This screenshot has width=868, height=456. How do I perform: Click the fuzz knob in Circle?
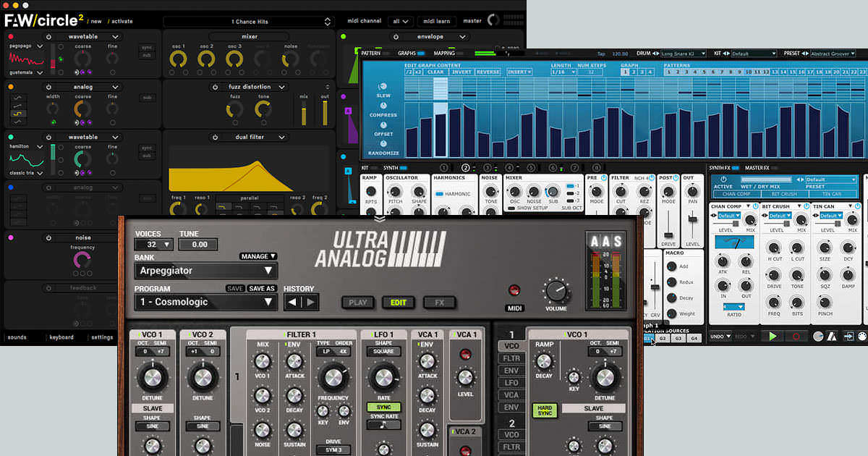(x=235, y=110)
